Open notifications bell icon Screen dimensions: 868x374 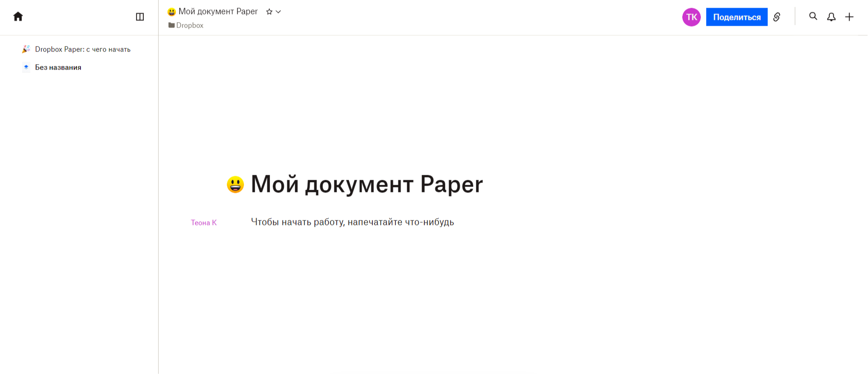pyautogui.click(x=831, y=17)
